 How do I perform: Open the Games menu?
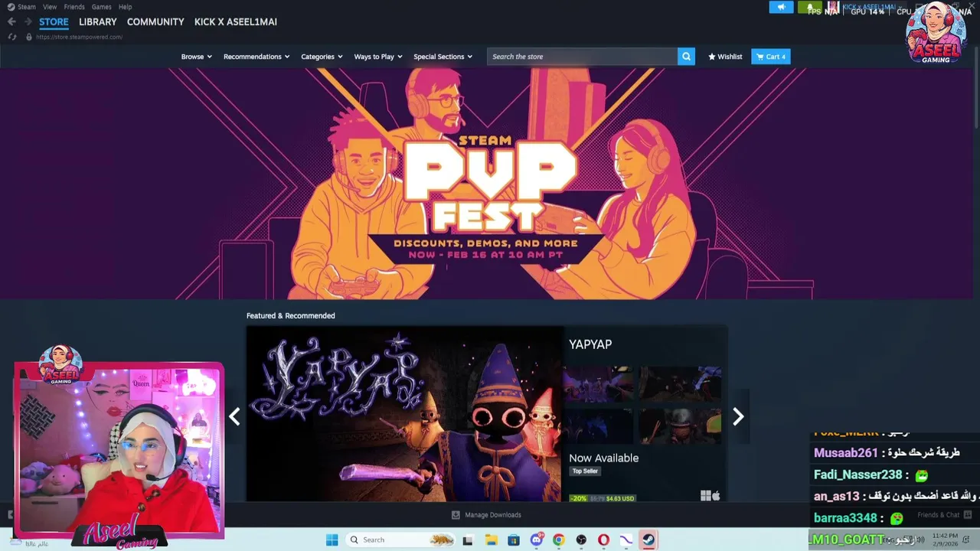(x=102, y=7)
